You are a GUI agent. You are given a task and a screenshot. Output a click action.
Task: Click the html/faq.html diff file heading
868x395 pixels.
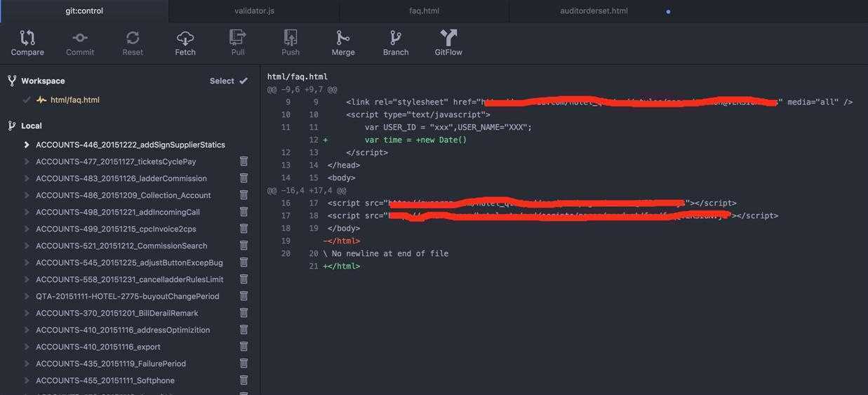[x=298, y=76]
